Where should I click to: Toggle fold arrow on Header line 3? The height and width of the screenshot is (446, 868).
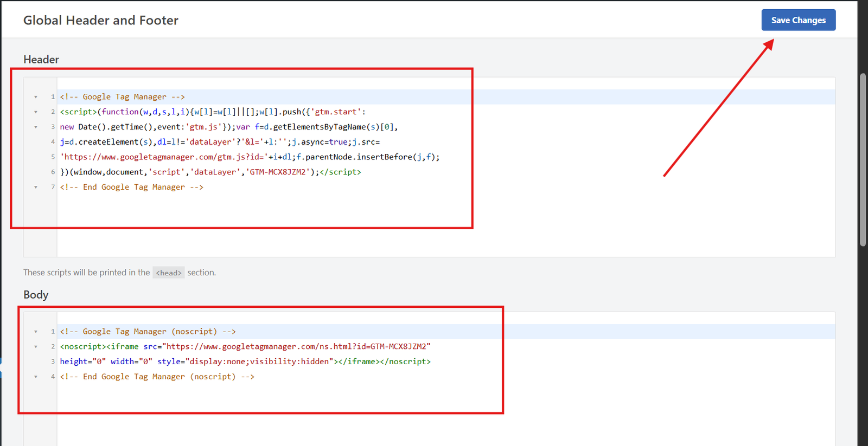[x=36, y=127]
